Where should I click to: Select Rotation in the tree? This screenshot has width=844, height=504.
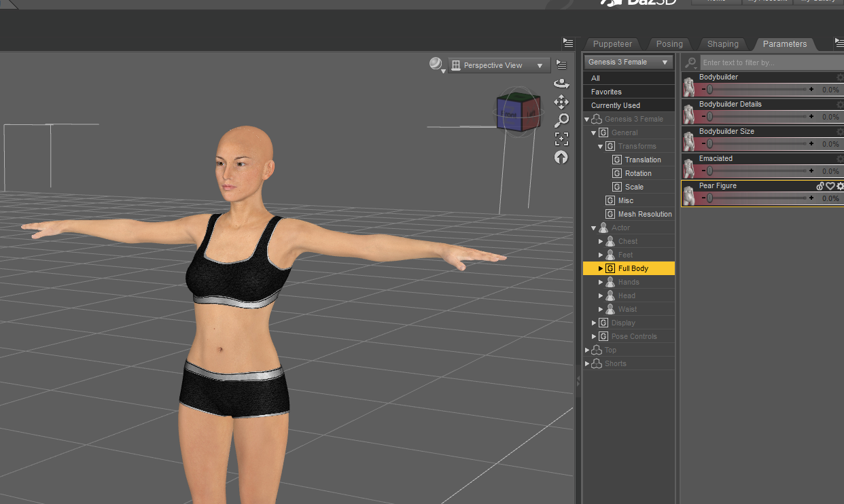(x=638, y=173)
